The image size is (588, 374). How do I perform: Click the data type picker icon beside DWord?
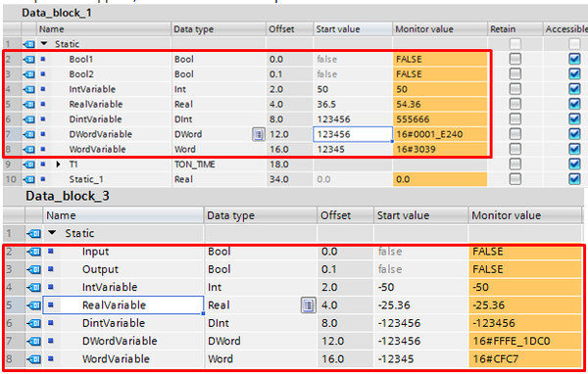click(259, 134)
